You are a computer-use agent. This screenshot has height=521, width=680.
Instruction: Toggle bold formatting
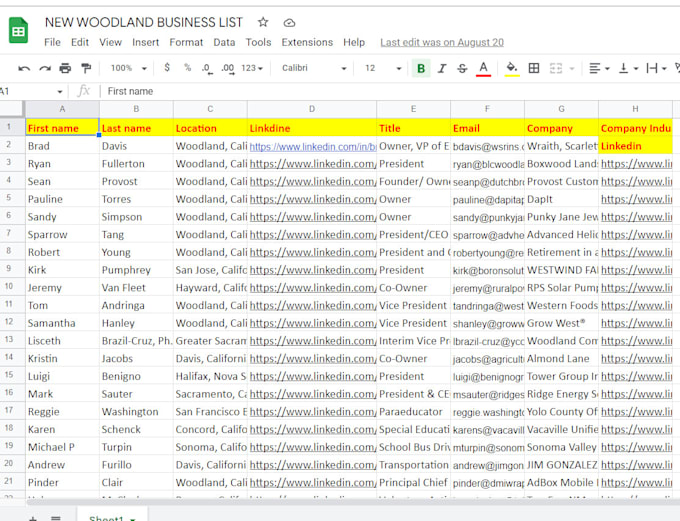coord(421,68)
